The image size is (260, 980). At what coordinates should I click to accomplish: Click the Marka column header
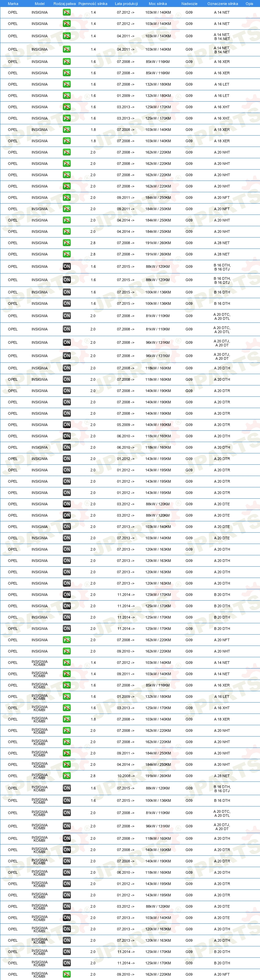coord(13,3)
